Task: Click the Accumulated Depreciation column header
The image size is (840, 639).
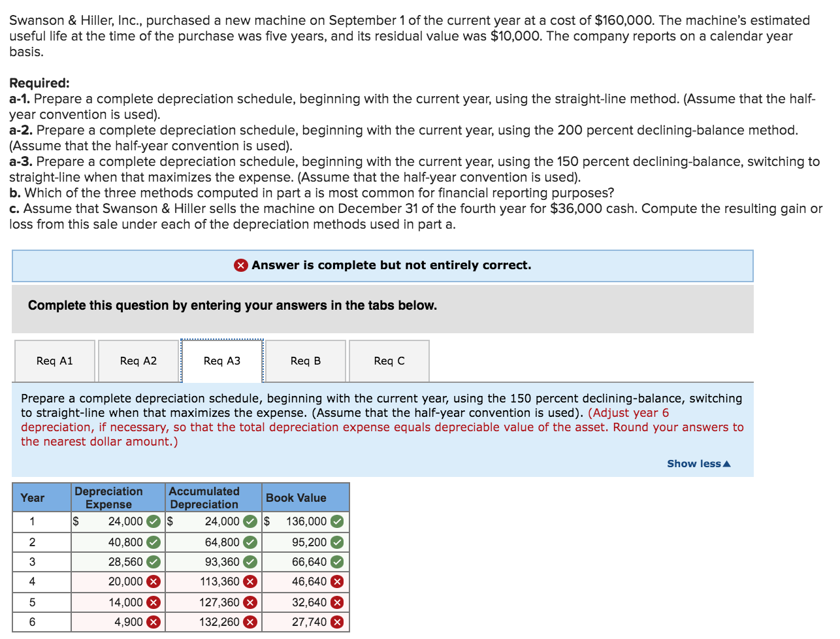Action: click(214, 498)
